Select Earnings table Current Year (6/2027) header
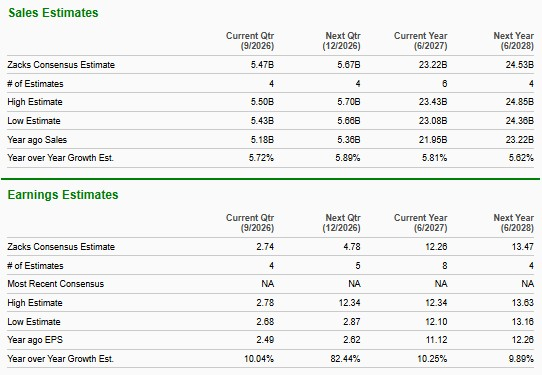 click(421, 223)
